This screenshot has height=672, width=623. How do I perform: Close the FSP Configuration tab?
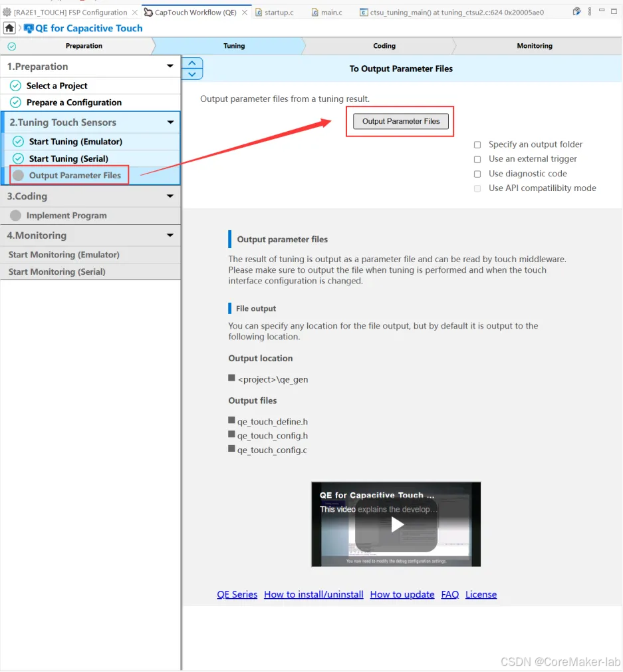pyautogui.click(x=134, y=13)
